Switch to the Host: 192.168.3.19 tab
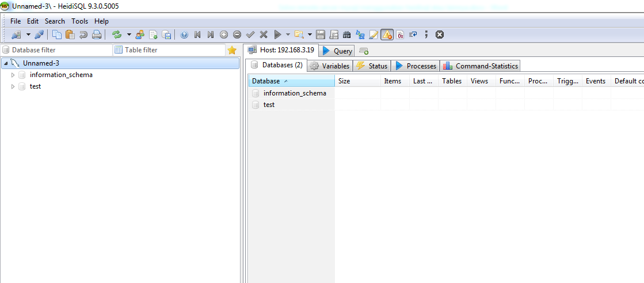This screenshot has height=283, width=644. (x=281, y=50)
